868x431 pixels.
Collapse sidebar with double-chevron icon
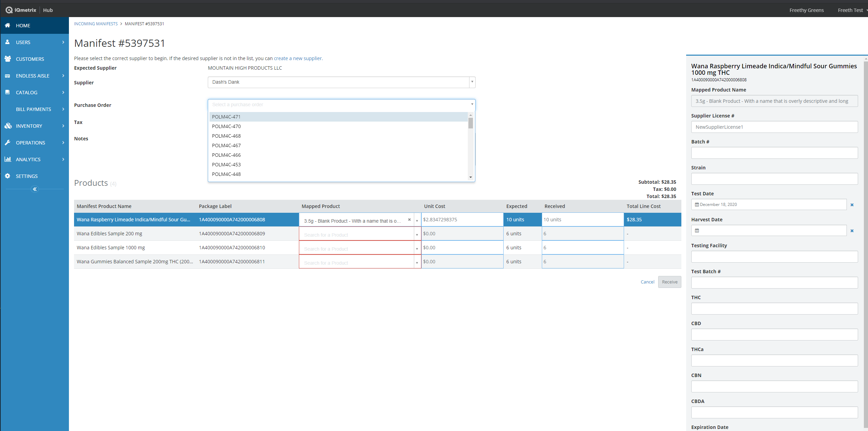point(35,189)
